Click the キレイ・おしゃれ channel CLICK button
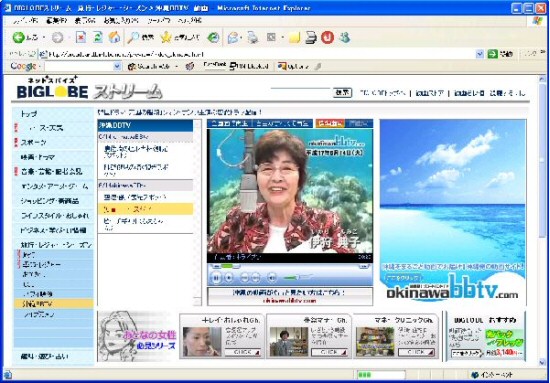This screenshot has width=550, height=383. pos(242,352)
